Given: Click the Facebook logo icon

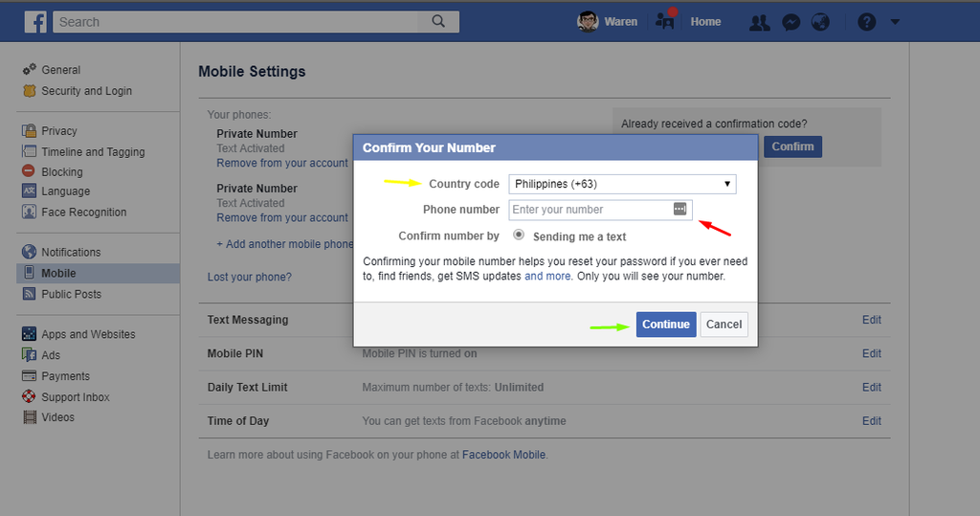Looking at the screenshot, I should click(35, 22).
